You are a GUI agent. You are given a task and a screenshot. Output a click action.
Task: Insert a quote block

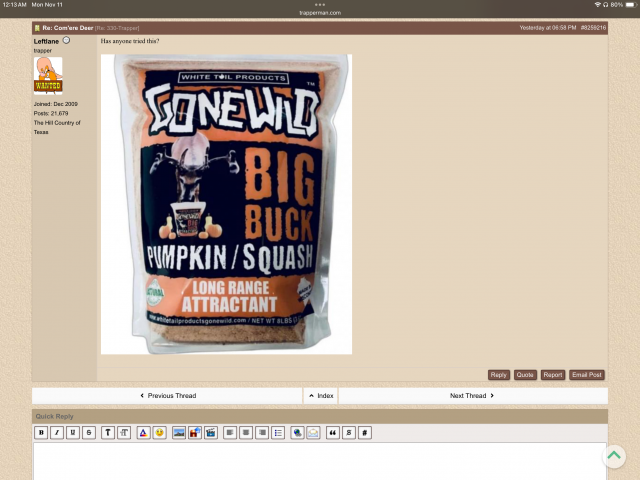333,432
